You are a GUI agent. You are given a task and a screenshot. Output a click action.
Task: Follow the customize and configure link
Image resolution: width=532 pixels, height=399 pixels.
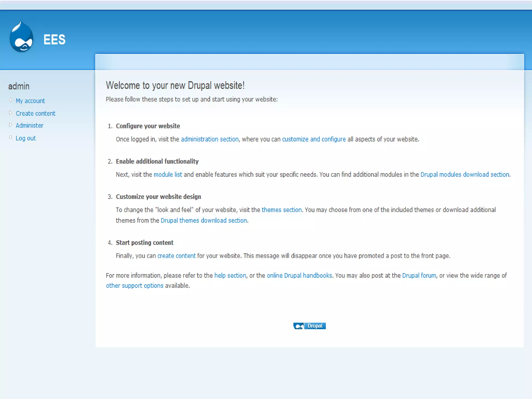pyautogui.click(x=314, y=139)
